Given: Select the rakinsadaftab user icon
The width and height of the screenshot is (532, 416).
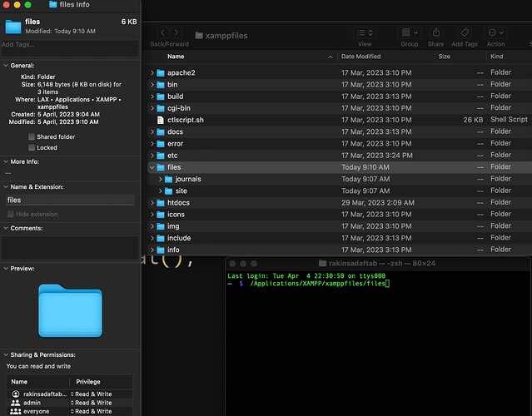Looking at the screenshot, I should pyautogui.click(x=16, y=394).
